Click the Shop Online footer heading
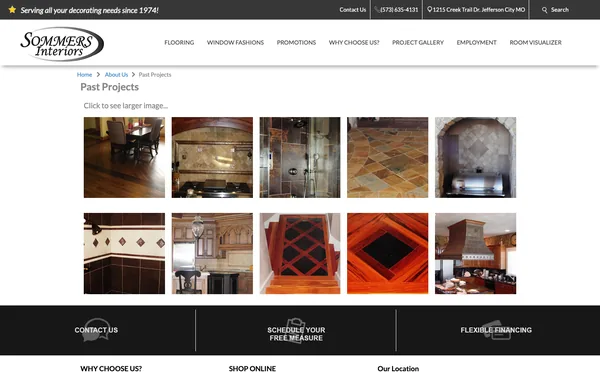The image size is (600, 375). 252,368
